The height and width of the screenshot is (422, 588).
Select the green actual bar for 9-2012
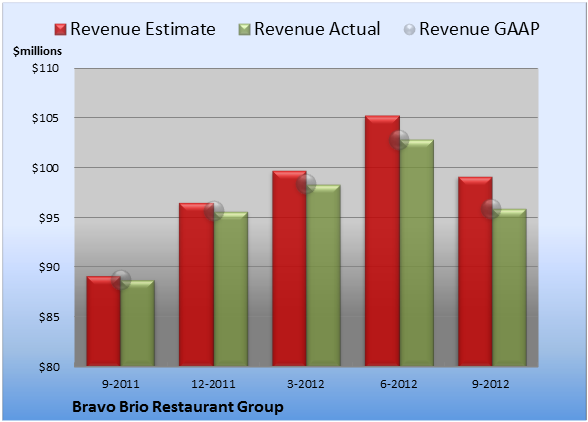[x=509, y=287]
